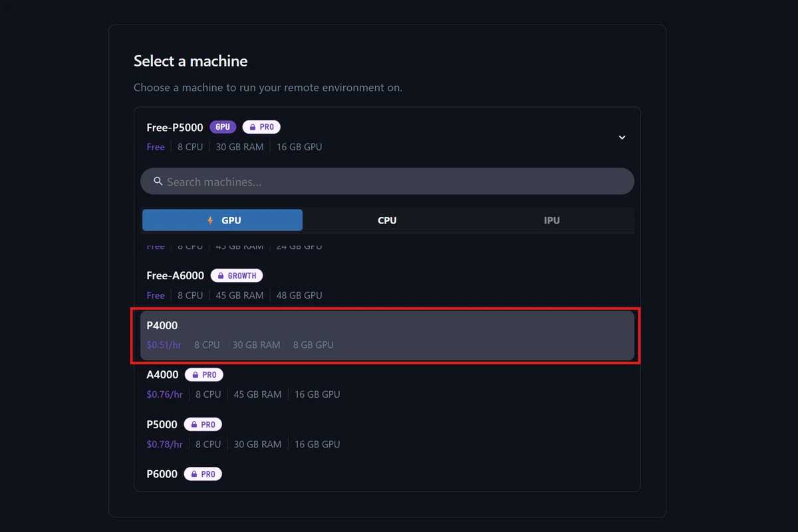Click the Free label under Free-A6000

tap(156, 295)
